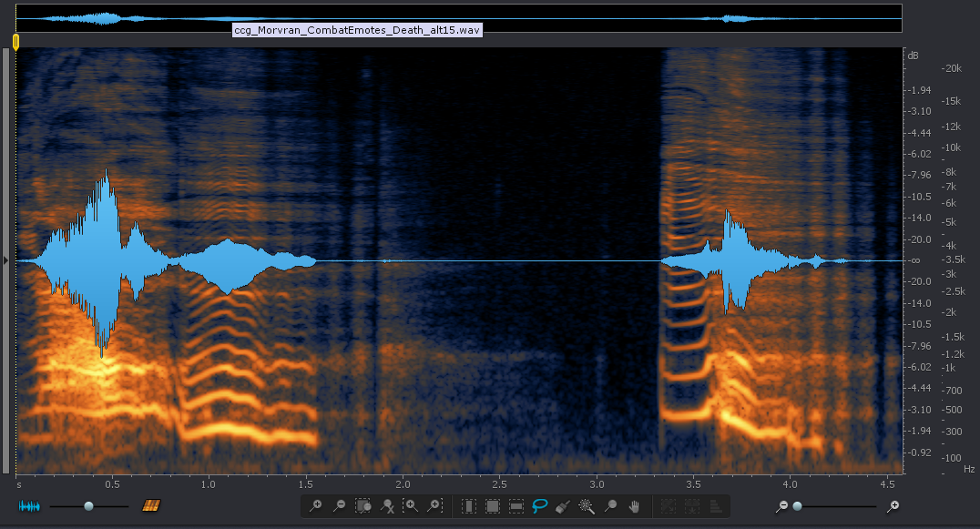
Task: Click the 100 Hz label on the frequency scale
Action: [952, 458]
